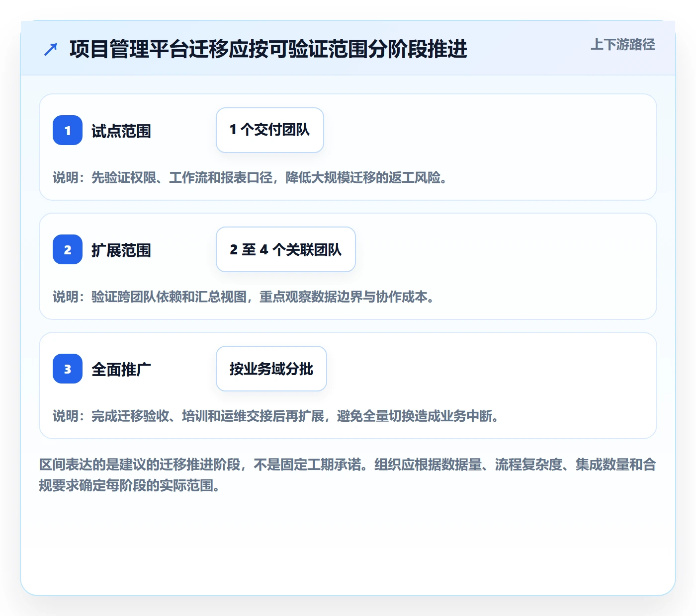Click the blue step 3 badge
This screenshot has height=616, width=696.
68,369
